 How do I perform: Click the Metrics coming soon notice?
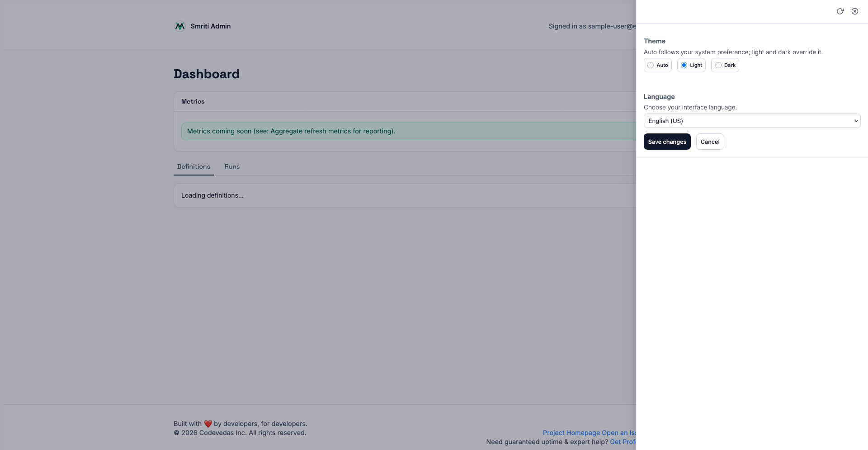coord(409,131)
